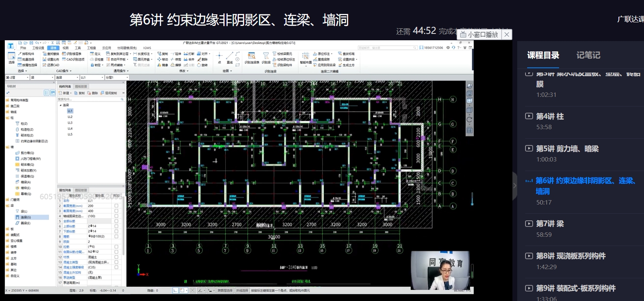This screenshot has height=301, width=644.
Task: Click the 小窗口播放 button
Action: pos(479,35)
